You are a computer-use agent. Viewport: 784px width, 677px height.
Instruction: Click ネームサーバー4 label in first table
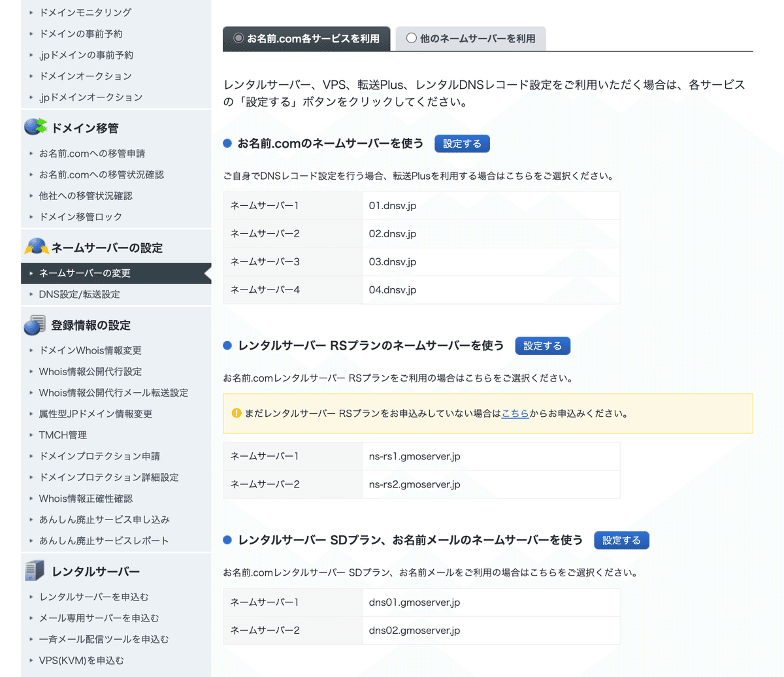point(265,290)
